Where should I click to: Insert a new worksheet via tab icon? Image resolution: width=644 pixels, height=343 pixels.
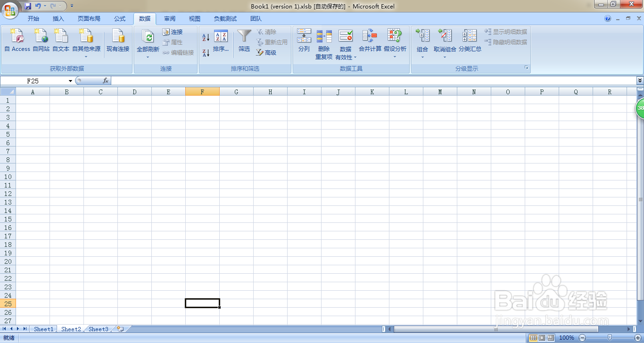pyautogui.click(x=120, y=329)
